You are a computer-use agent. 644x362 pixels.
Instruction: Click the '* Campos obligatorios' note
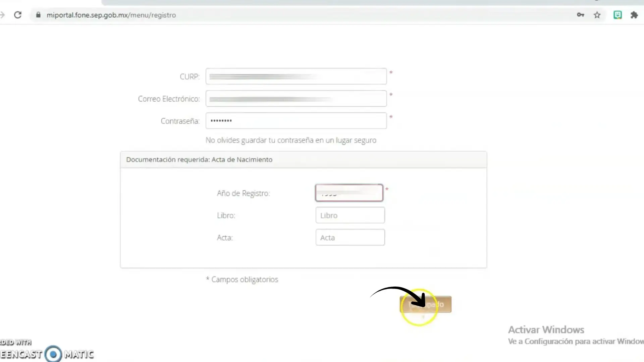pyautogui.click(x=242, y=280)
